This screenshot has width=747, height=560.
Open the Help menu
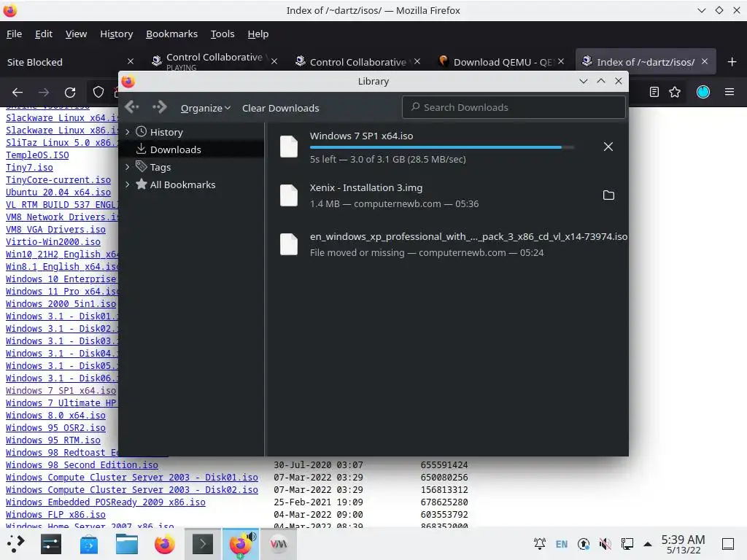tap(258, 34)
